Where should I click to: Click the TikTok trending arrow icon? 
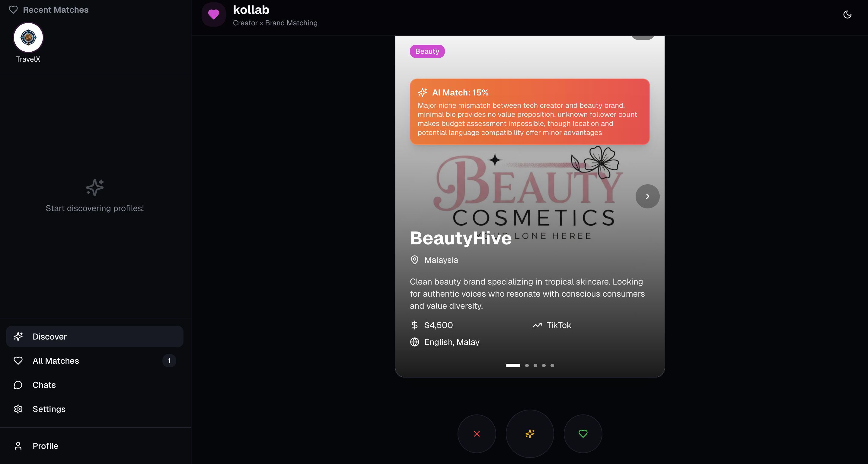click(537, 325)
